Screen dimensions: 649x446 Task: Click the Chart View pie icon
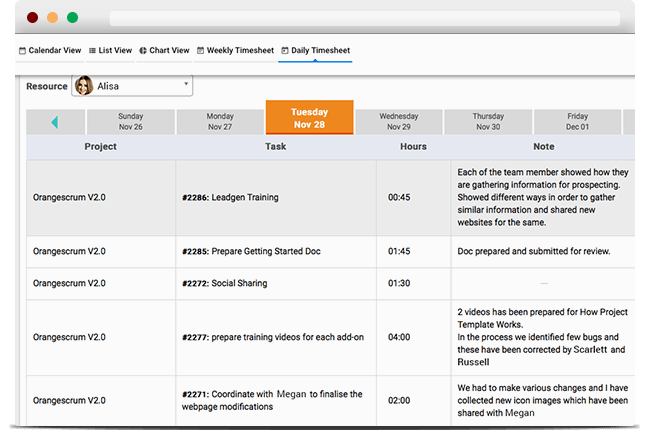143,50
